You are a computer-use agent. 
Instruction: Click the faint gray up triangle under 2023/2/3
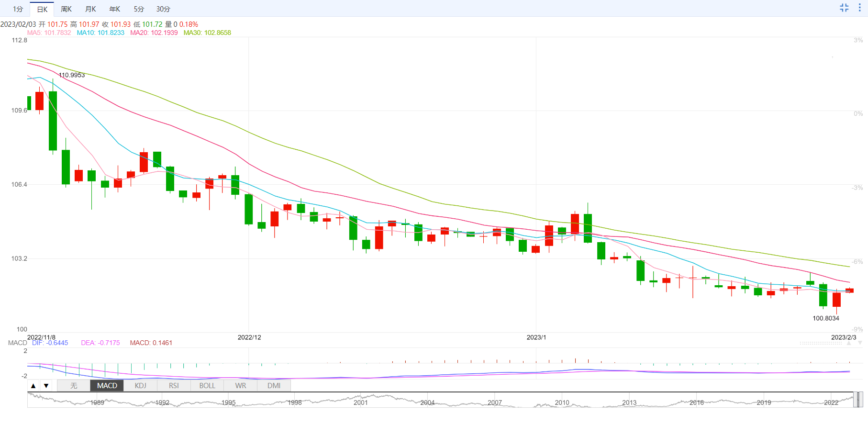pos(849,344)
